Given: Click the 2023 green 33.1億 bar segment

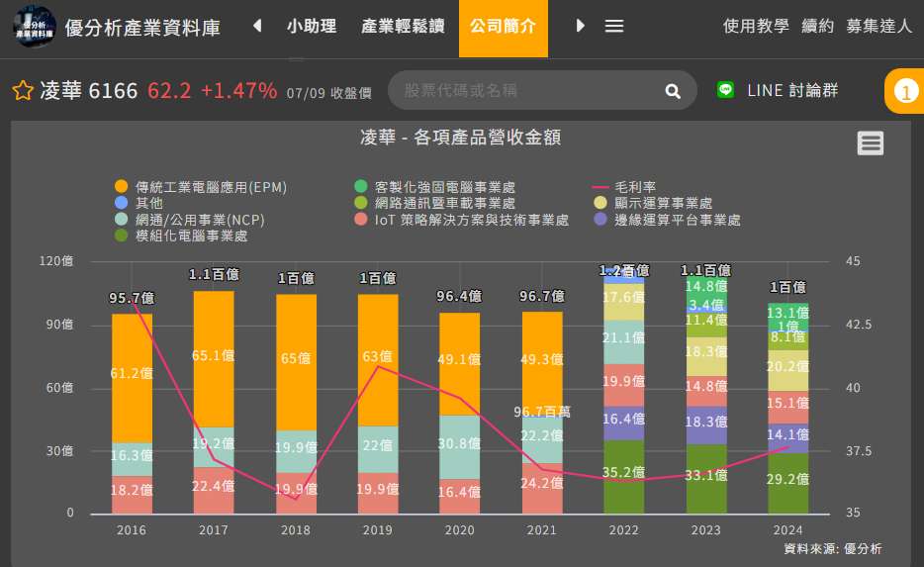Looking at the screenshot, I should pos(706,479).
